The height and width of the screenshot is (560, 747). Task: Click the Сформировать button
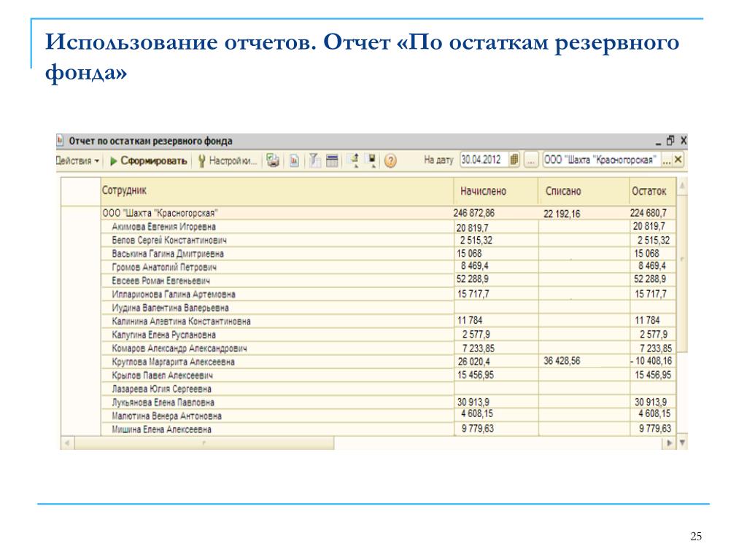(148, 161)
